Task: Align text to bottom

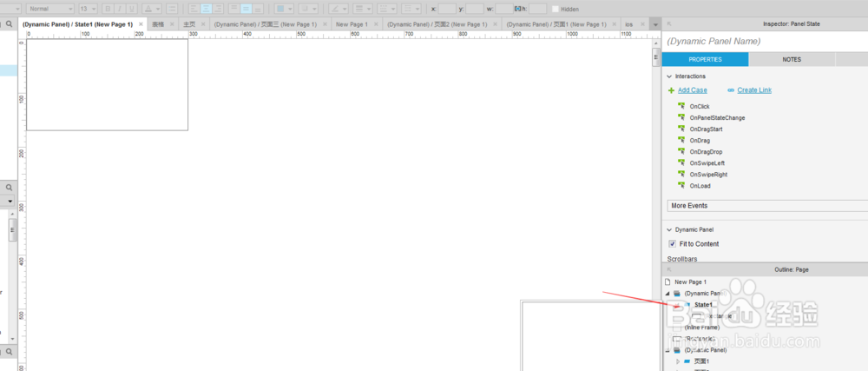Action: coord(258,9)
